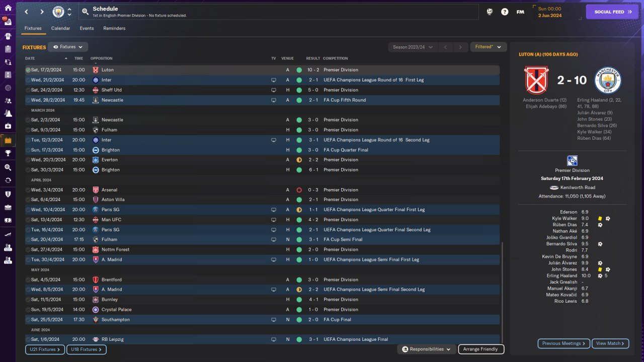Click the View Match button

pos(610,343)
